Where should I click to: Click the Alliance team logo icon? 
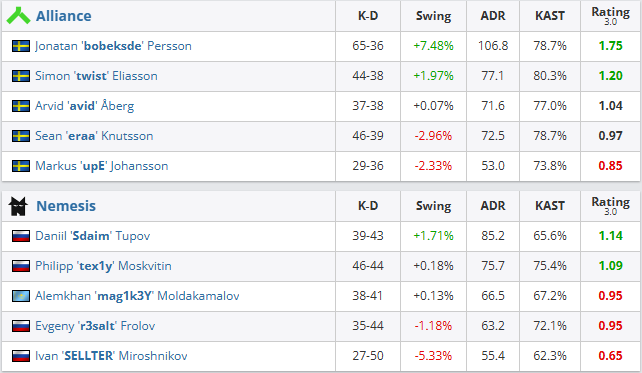(x=18, y=16)
